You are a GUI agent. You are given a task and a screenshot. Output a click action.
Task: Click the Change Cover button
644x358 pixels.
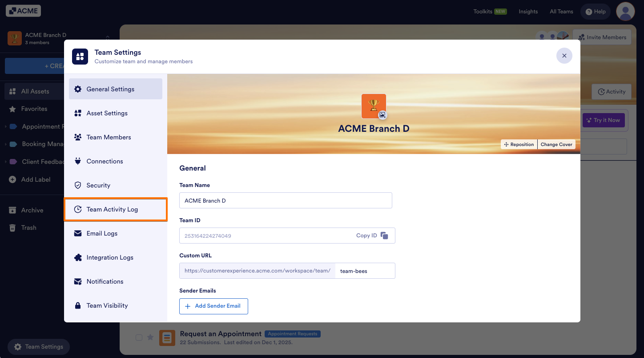click(556, 144)
